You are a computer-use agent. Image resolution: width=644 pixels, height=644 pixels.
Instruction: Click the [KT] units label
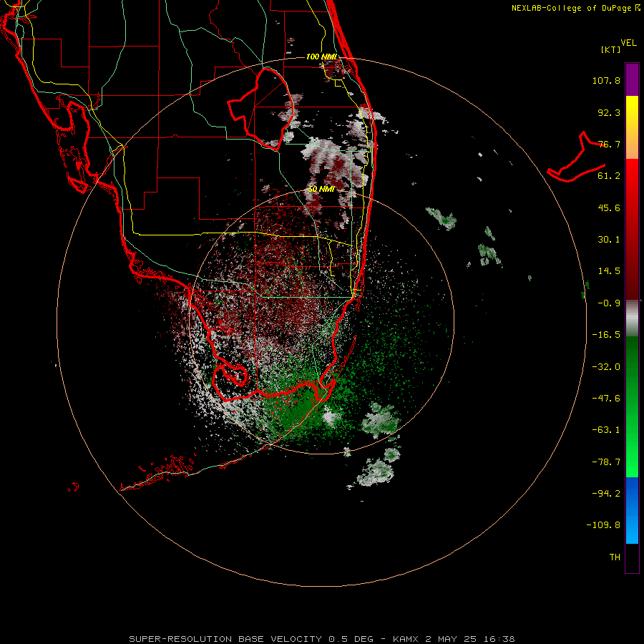[611, 49]
